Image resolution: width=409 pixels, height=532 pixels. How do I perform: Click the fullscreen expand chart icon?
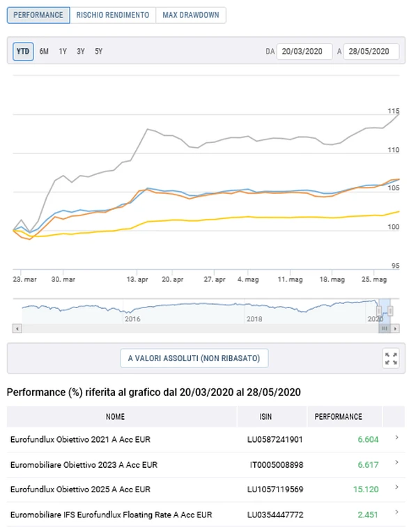tap(391, 358)
